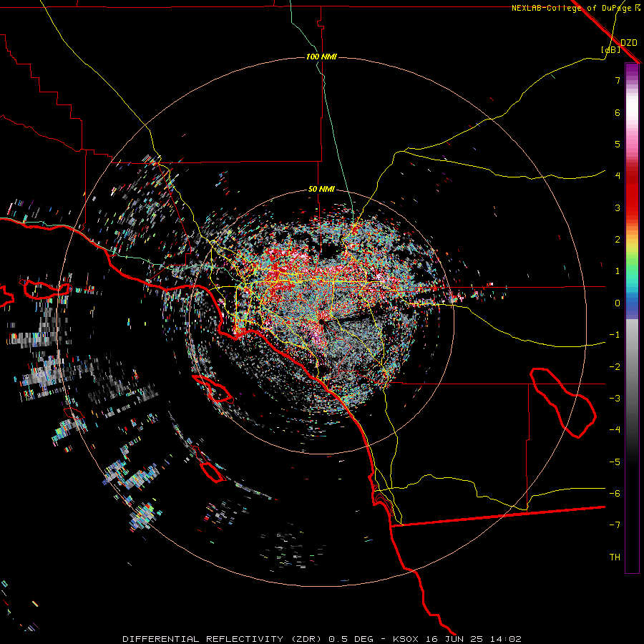Click the color scale value 1
The image size is (644, 644).
tap(618, 271)
